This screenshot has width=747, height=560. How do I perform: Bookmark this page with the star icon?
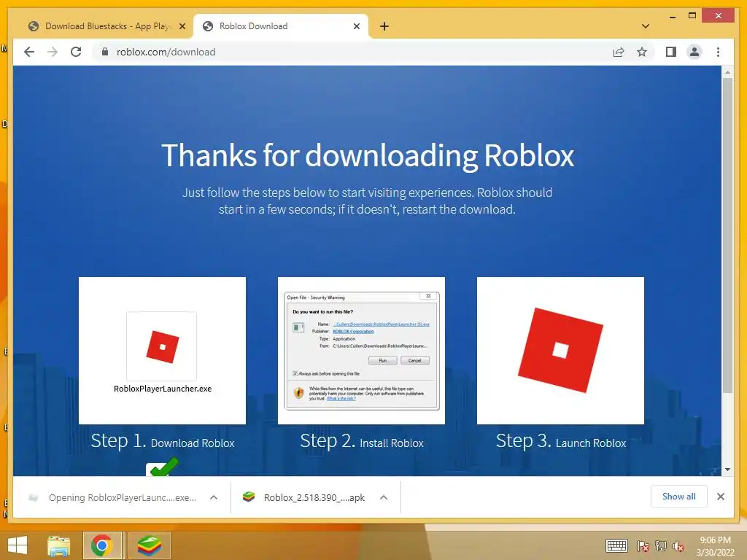coord(642,52)
